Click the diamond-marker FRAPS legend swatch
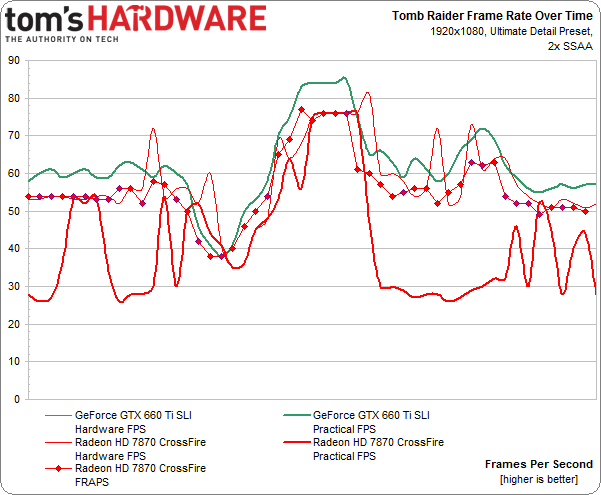The image size is (601, 495). point(58,469)
